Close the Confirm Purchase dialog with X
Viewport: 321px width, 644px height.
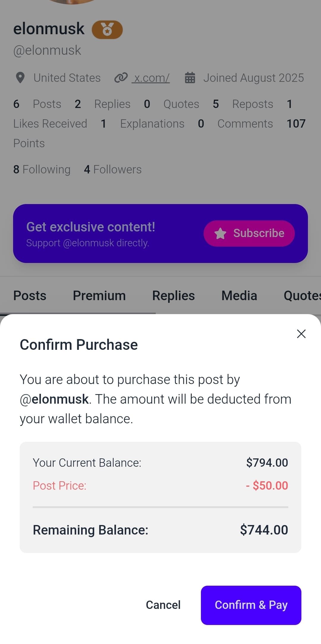(x=301, y=334)
